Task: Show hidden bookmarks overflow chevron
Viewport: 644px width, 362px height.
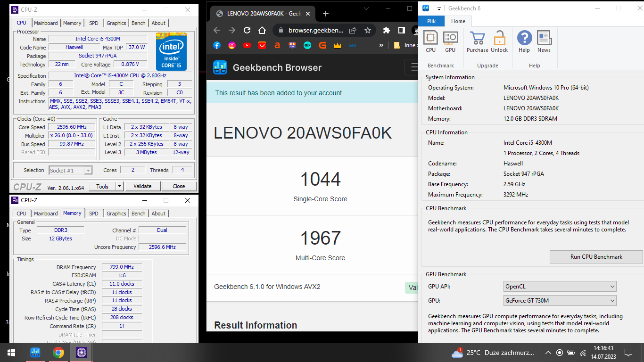Action: (x=381, y=45)
